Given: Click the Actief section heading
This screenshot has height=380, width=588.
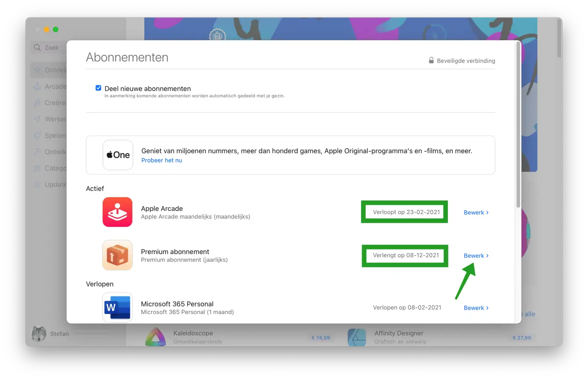Looking at the screenshot, I should click(x=95, y=189).
